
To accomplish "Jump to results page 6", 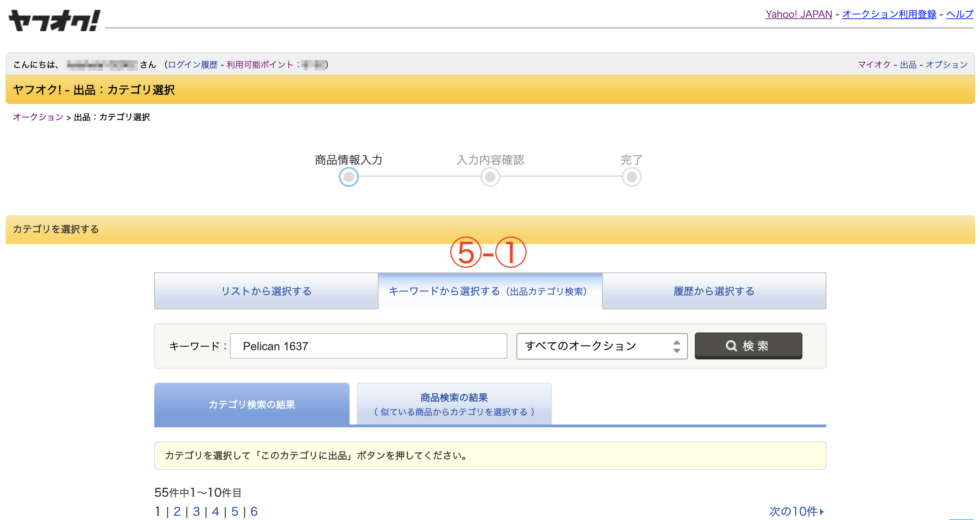I will pos(254,511).
